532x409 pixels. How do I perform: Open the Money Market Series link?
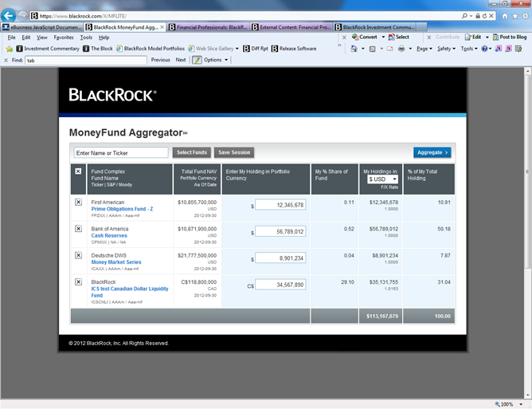click(116, 262)
